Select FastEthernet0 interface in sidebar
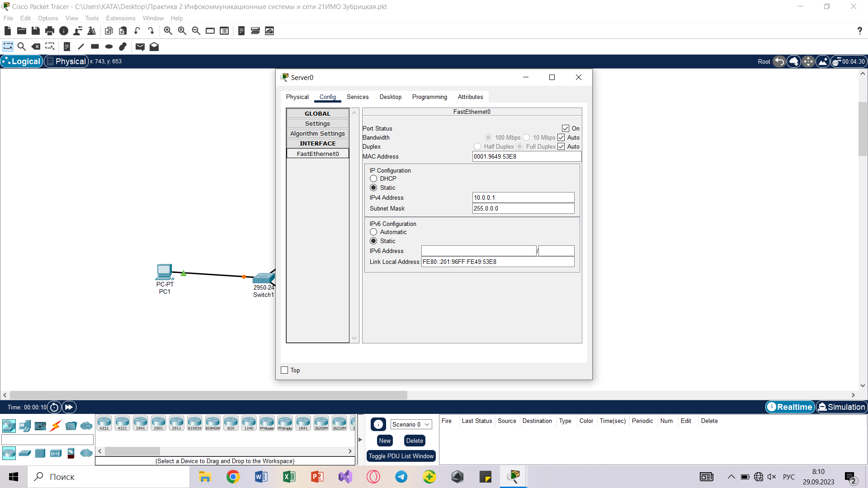 [318, 154]
